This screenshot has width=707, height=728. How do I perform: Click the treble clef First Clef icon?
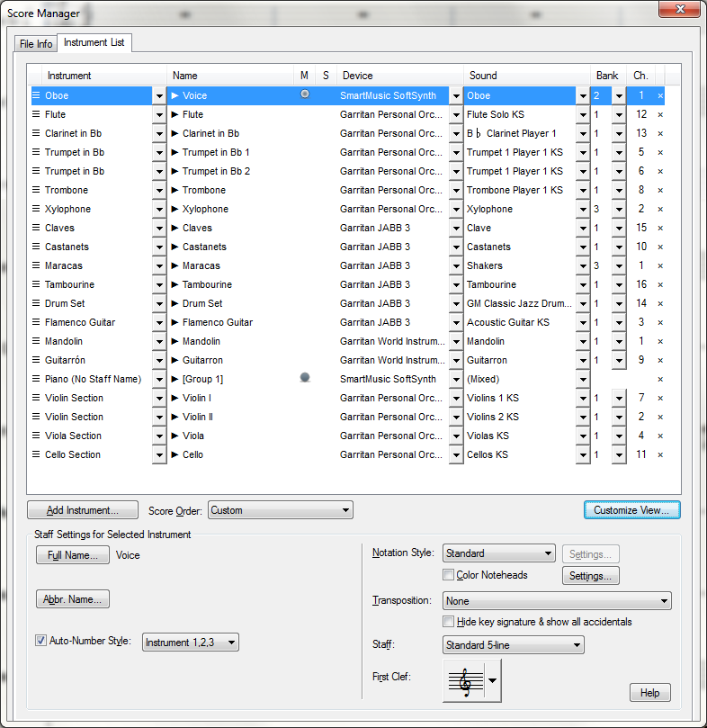point(465,681)
